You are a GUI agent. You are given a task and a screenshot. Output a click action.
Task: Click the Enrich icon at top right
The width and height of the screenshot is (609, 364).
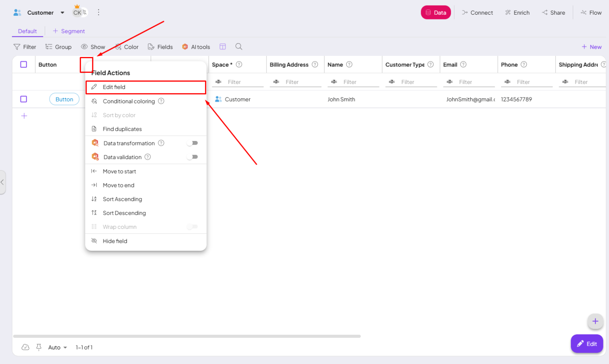tap(517, 12)
